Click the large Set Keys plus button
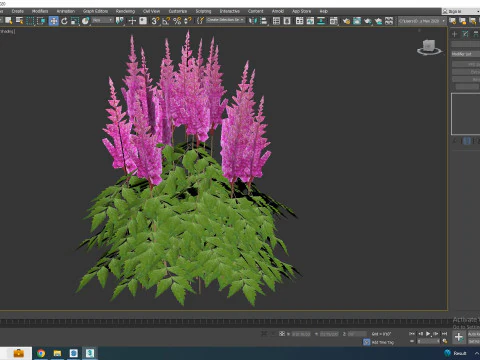The height and width of the screenshot is (360, 480). [459, 337]
